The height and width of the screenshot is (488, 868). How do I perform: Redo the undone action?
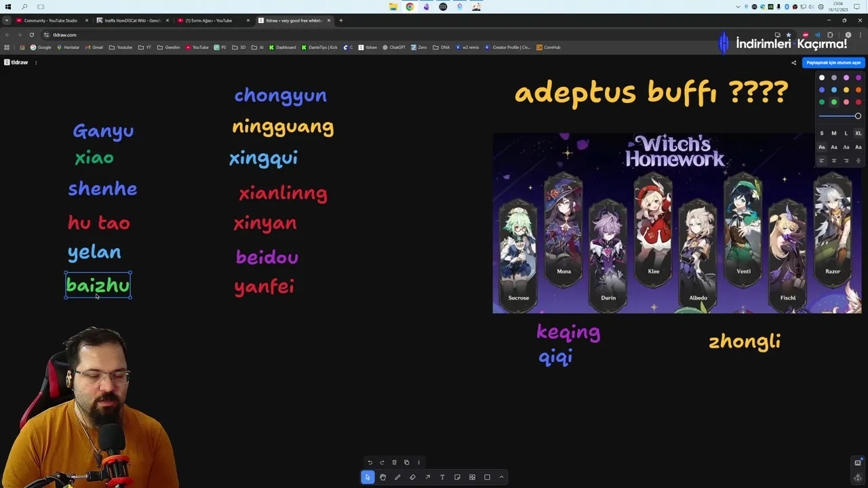382,462
